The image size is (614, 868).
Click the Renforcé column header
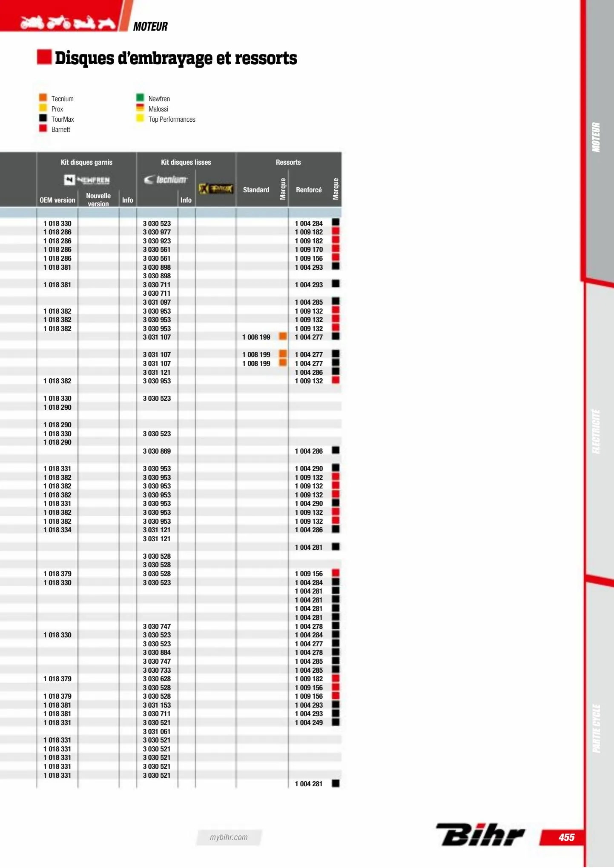(309, 190)
